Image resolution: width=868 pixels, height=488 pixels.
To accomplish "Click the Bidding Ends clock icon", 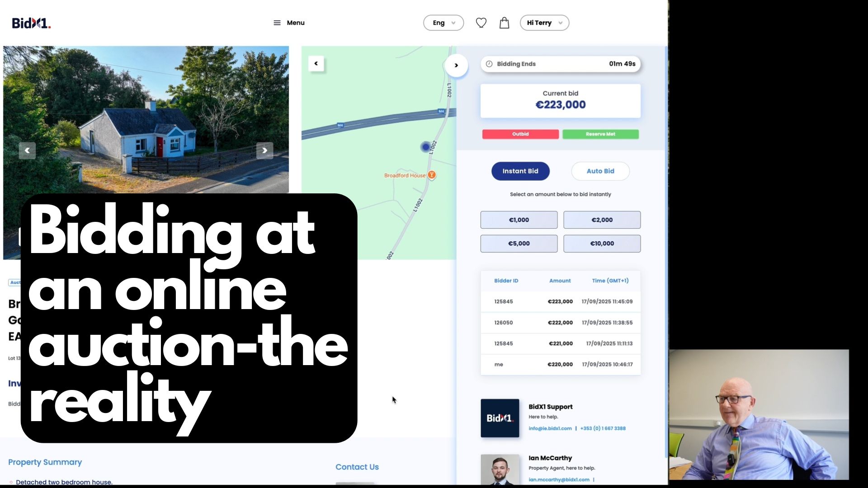I will (x=489, y=64).
